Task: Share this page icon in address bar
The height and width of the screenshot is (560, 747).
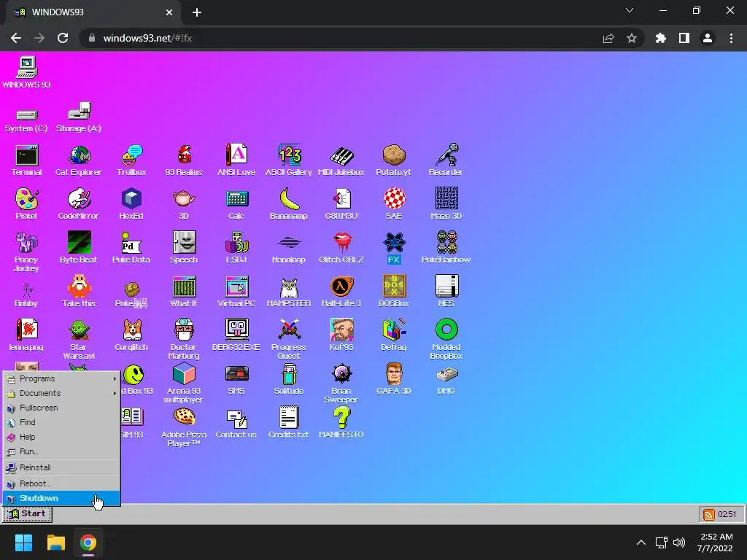Action: click(608, 38)
